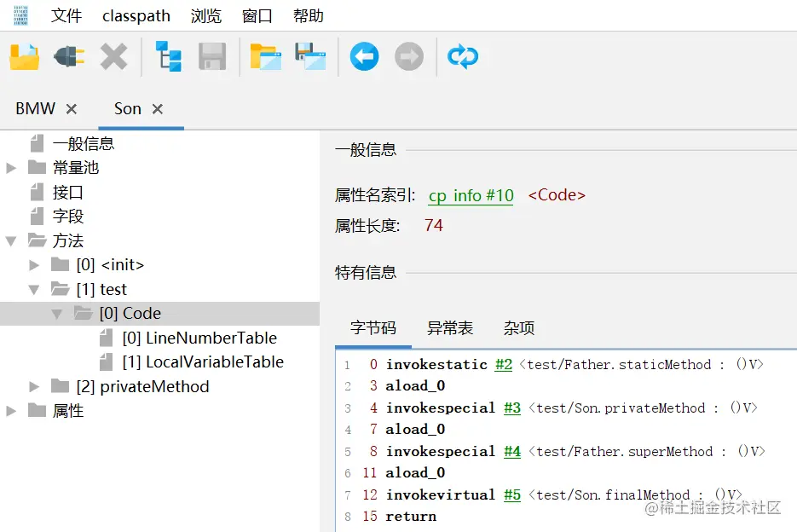Expand the [0] <init> node arrow
797x532 pixels.
34,265
